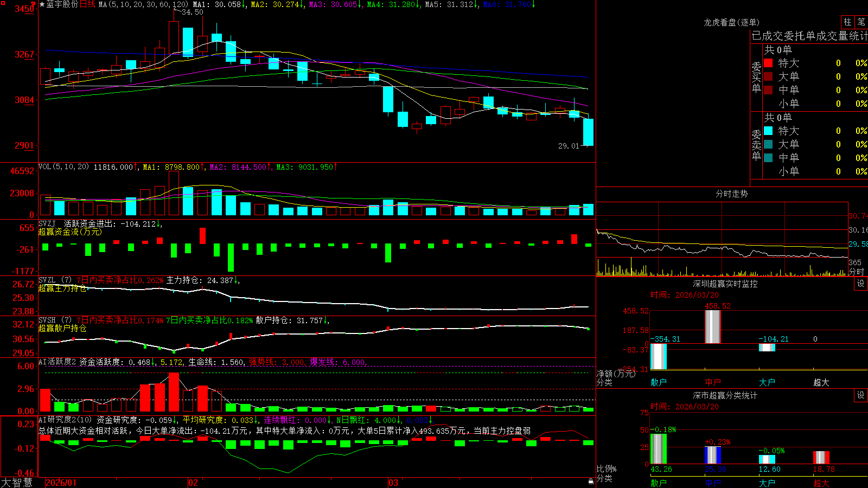This screenshot has height=488, width=868.
Task: Click the 大智慧 label at bottom-left
Action: pyautogui.click(x=17, y=483)
